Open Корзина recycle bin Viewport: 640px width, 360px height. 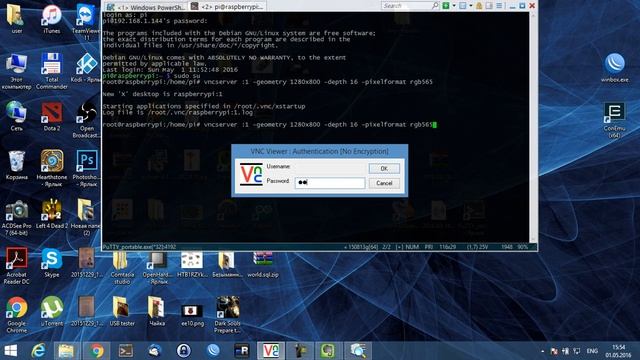(16, 165)
